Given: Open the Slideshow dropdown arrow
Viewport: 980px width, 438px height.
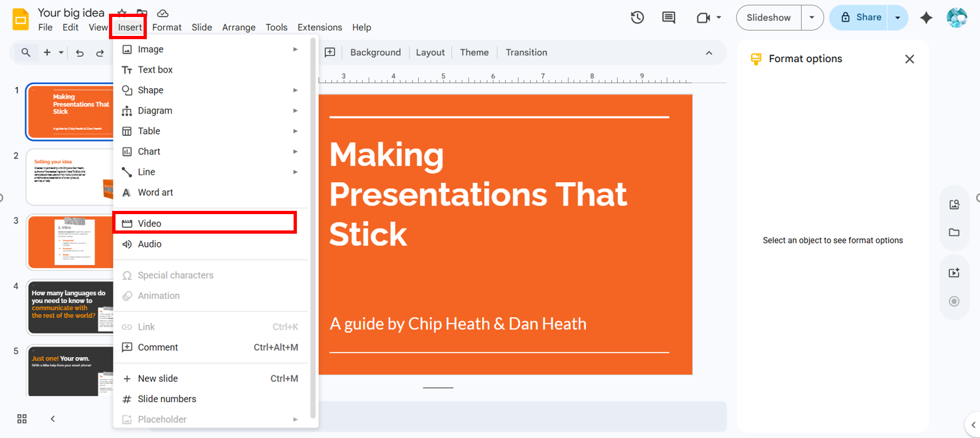Looking at the screenshot, I should [812, 18].
